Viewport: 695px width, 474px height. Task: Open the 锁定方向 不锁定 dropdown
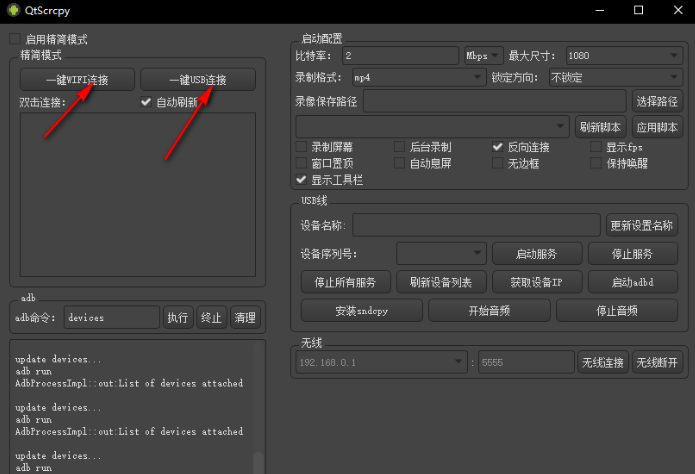point(616,78)
